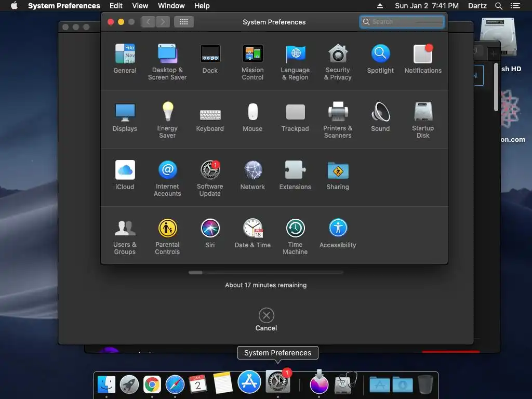Open the Siri preferences pane
532x399 pixels.
tap(210, 233)
